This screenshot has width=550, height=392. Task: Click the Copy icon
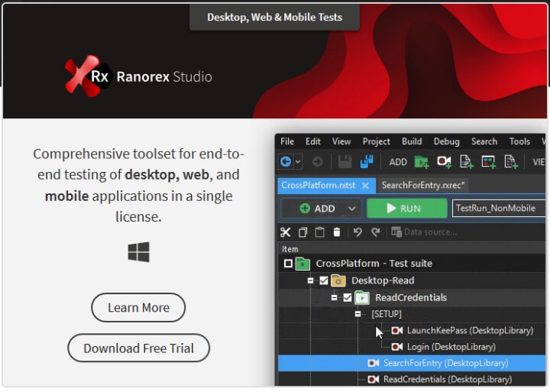click(x=302, y=232)
